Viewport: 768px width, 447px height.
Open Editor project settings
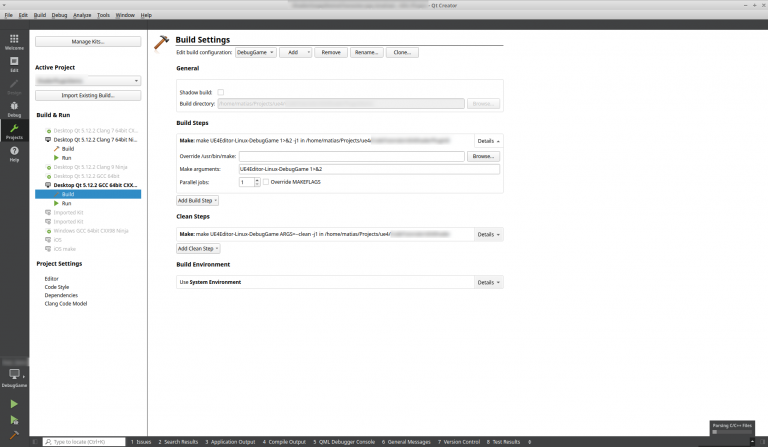(51, 279)
